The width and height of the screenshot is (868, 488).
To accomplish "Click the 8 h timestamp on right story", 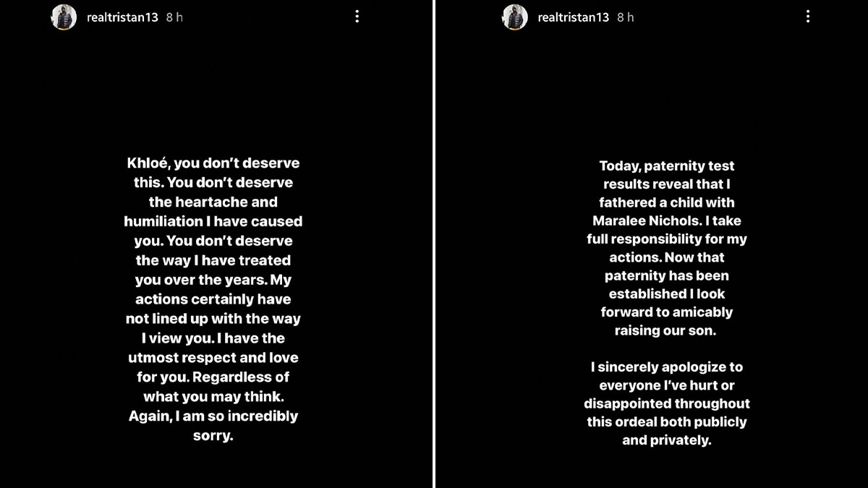I will click(x=626, y=17).
